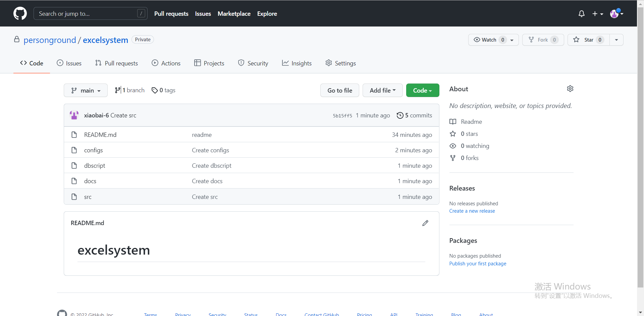Open the user avatar menu

coord(616,14)
